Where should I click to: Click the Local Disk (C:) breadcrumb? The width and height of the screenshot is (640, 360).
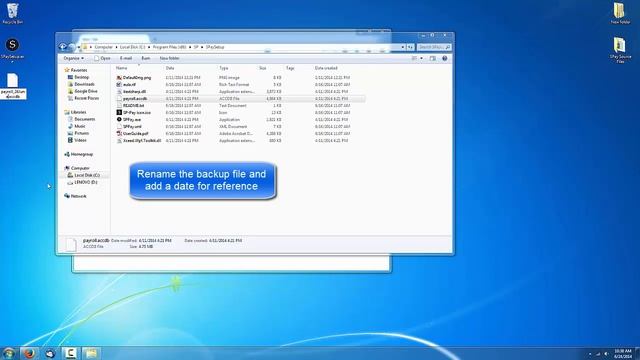pyautogui.click(x=132, y=47)
